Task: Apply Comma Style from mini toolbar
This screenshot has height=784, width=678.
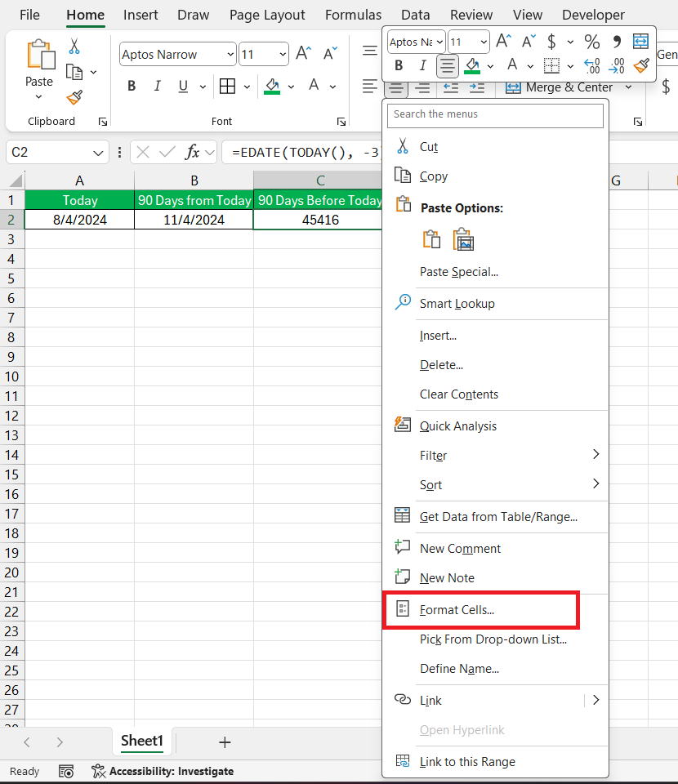Action: pyautogui.click(x=617, y=42)
